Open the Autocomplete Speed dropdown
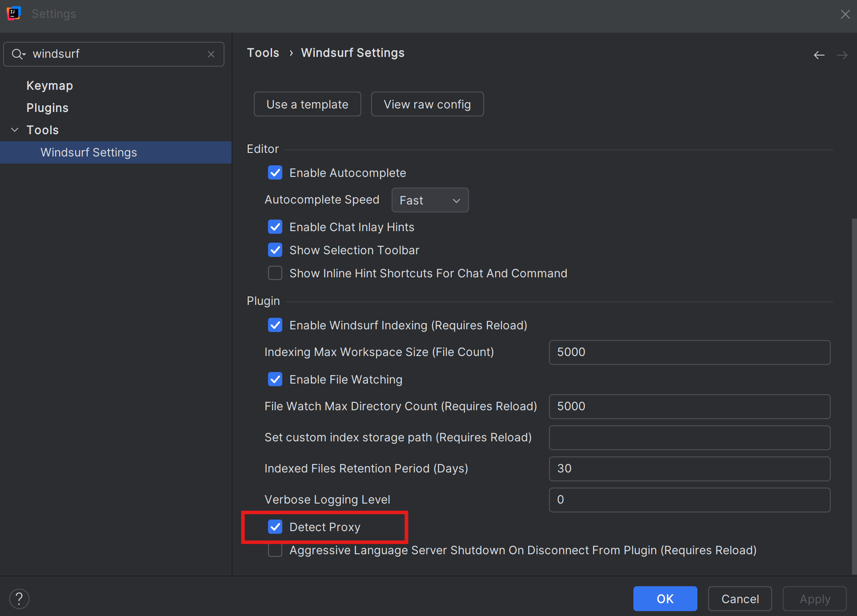 coord(429,200)
